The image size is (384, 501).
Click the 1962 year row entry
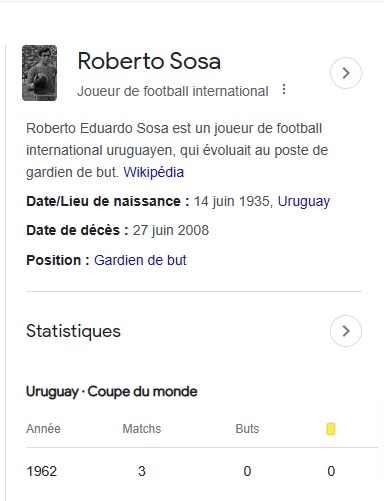click(42, 471)
